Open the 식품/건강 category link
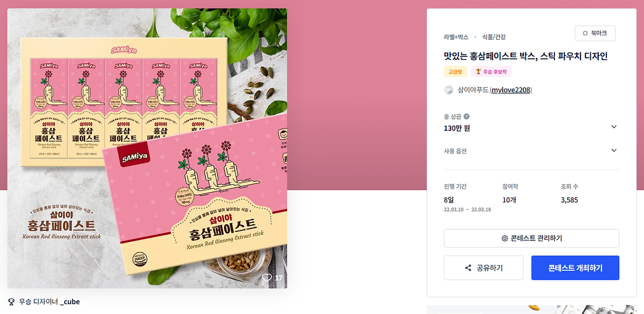 (494, 37)
